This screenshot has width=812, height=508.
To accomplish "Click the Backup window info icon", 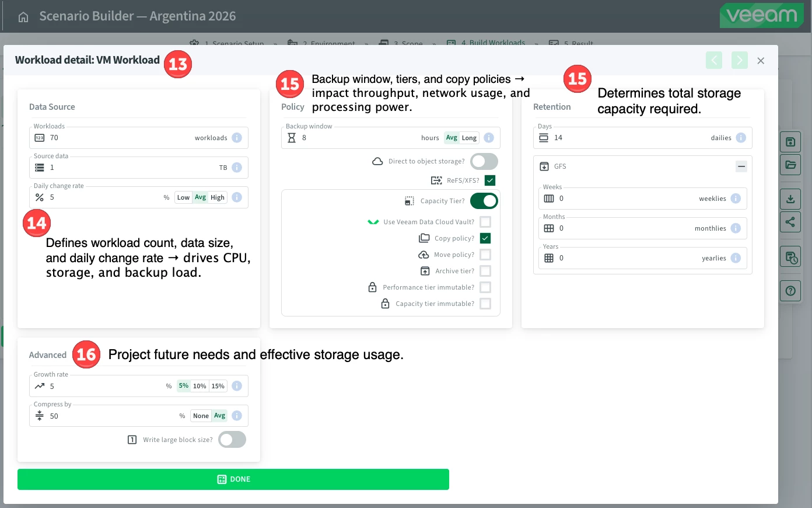I will (x=489, y=138).
